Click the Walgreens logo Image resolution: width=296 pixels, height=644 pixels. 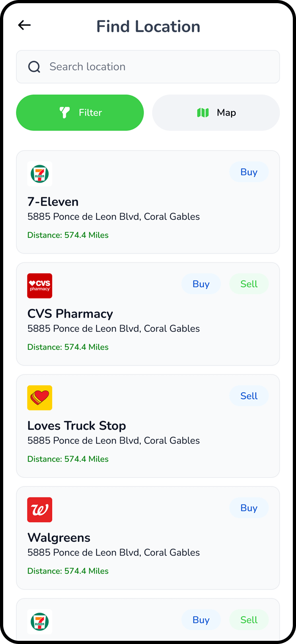pos(40,510)
